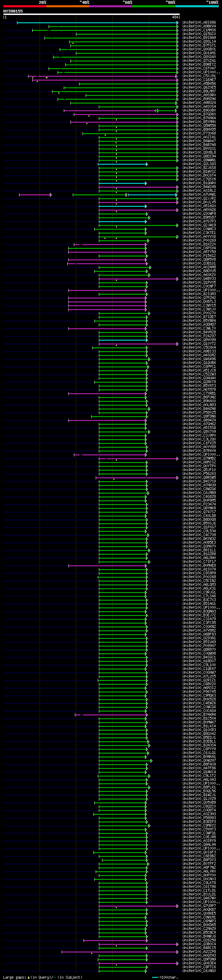Open hit UniRef100_B9RET2

pyautogui.click(x=199, y=64)
